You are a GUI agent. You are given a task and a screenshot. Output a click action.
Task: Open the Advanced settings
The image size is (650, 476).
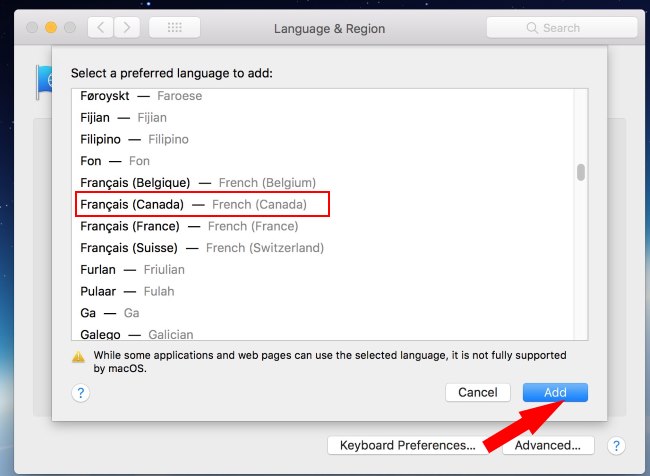tap(548, 445)
